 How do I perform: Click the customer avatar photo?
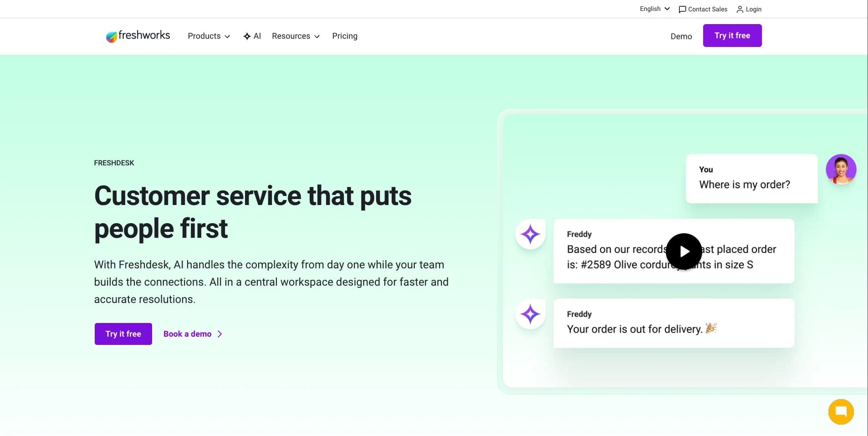click(841, 169)
